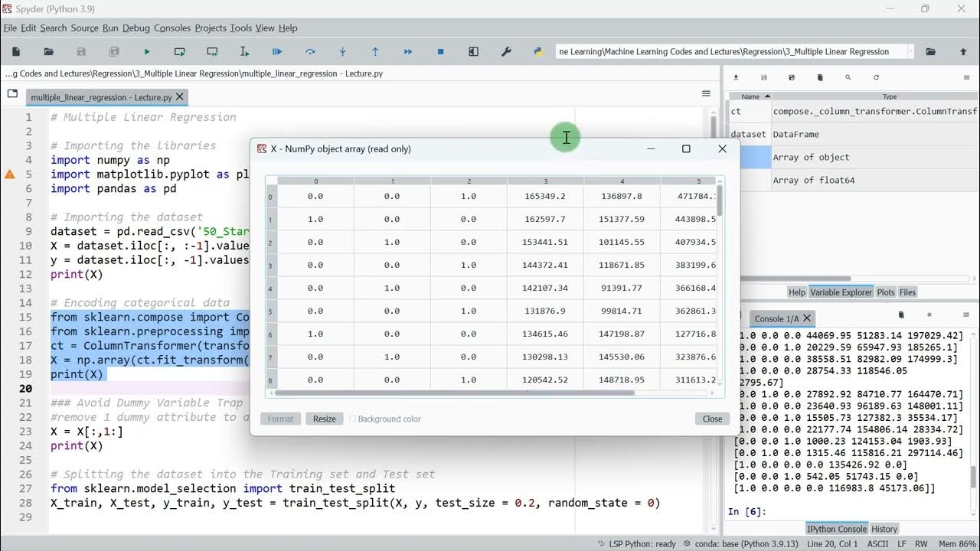Open the PYTHONPATH manager Python icon
This screenshot has height=551, width=980.
(538, 51)
